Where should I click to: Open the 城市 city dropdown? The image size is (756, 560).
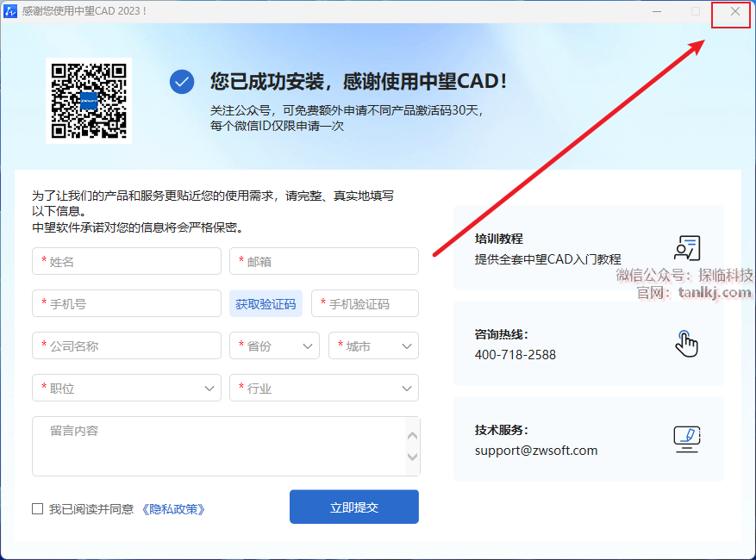pyautogui.click(x=373, y=345)
